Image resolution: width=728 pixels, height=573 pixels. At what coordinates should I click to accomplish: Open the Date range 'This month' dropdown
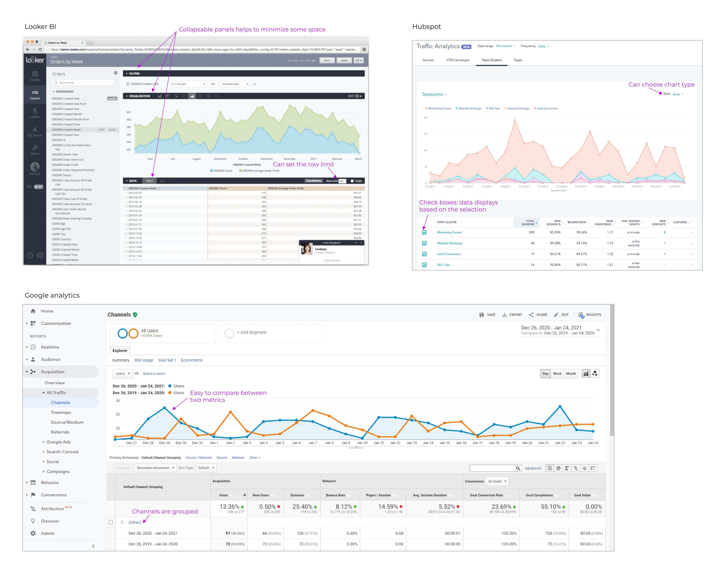click(505, 46)
